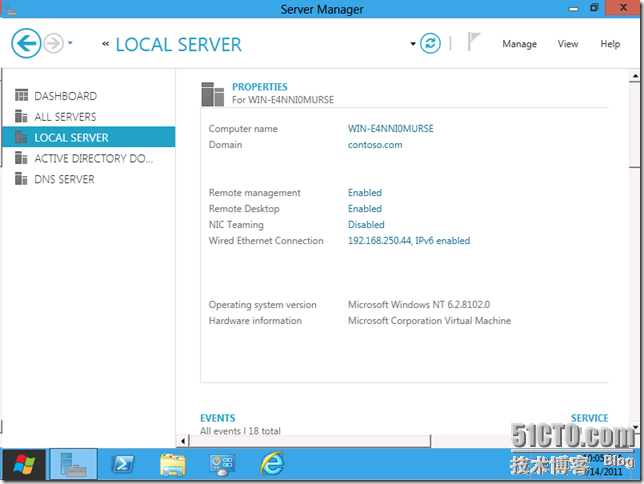Viewport: 644px width, 484px height.
Task: Click NIC Teaming Disabled link
Action: (366, 225)
